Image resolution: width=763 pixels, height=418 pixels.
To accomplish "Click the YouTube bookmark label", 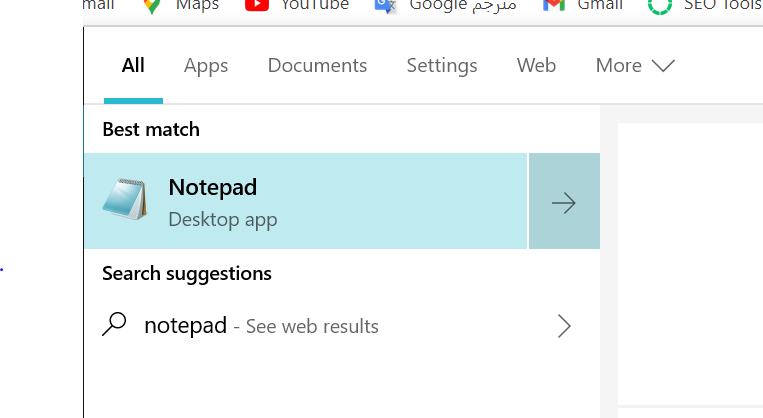I will coord(315,5).
